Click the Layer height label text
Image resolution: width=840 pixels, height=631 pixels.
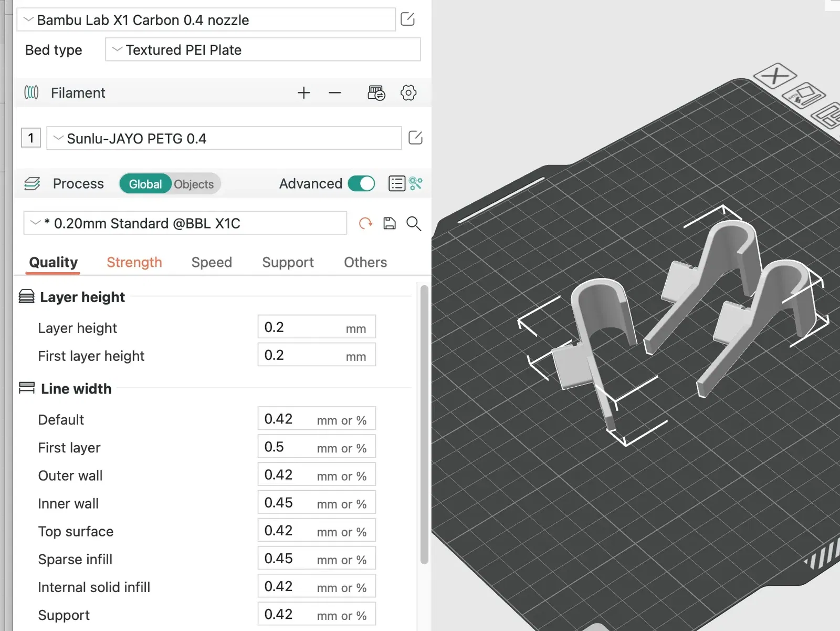tap(78, 328)
